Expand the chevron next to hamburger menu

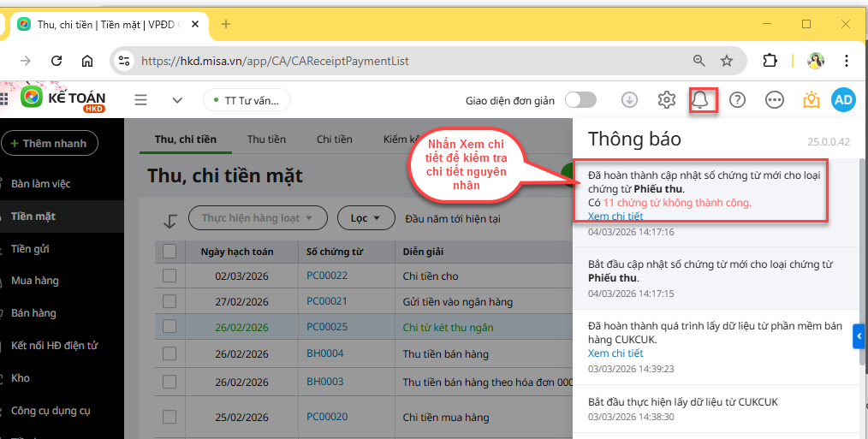tap(177, 100)
